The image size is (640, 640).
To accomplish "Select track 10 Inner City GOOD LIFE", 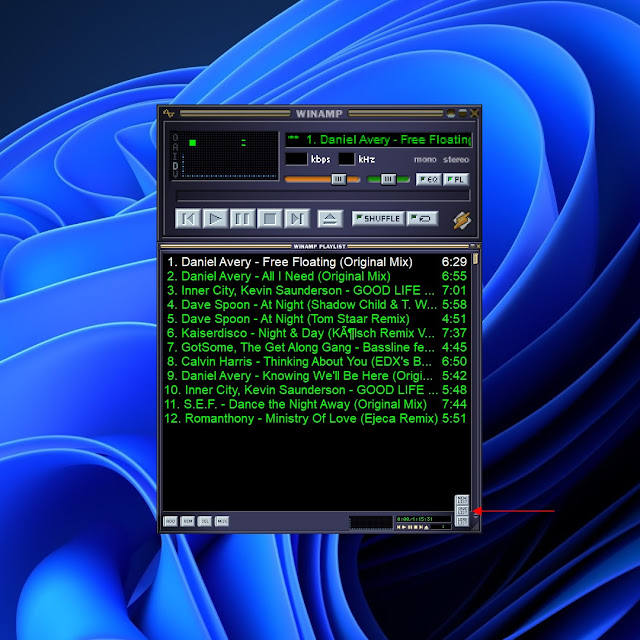I will (x=316, y=390).
